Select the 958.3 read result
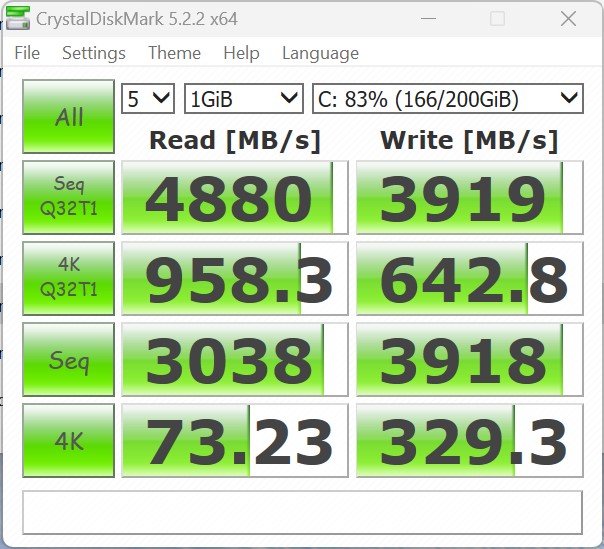 pyautogui.click(x=235, y=278)
